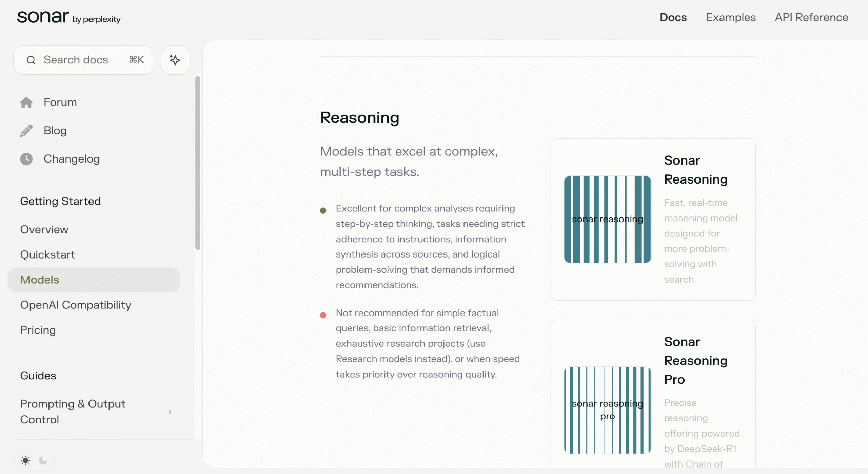Click the Blog pencil icon

[26, 131]
